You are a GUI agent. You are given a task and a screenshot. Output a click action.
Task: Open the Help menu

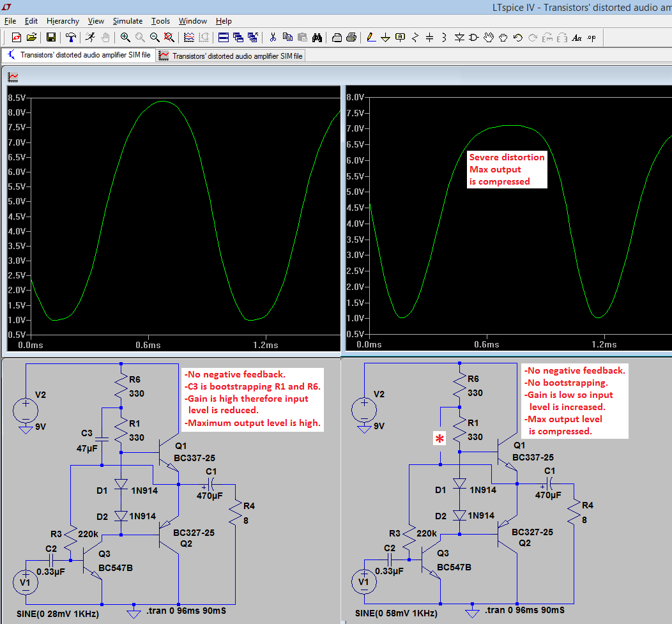[224, 21]
